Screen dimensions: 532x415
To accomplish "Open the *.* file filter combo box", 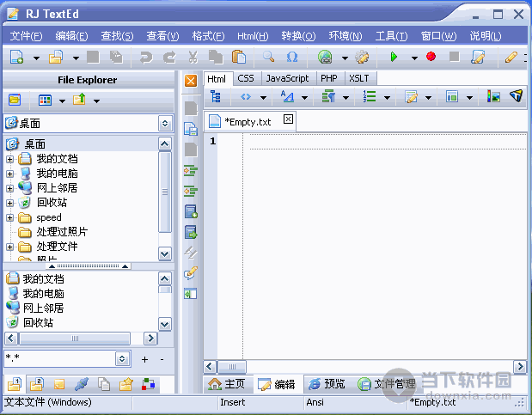I will tap(122, 358).
